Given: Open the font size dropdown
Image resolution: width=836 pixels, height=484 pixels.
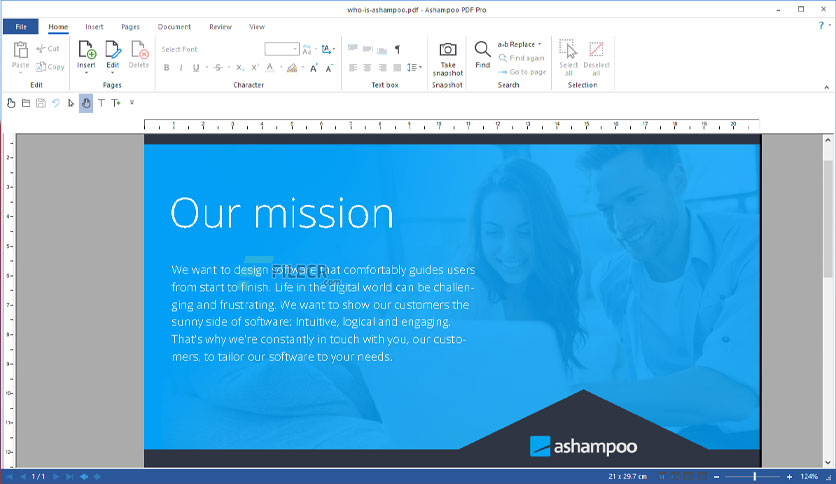Looking at the screenshot, I should [x=295, y=49].
